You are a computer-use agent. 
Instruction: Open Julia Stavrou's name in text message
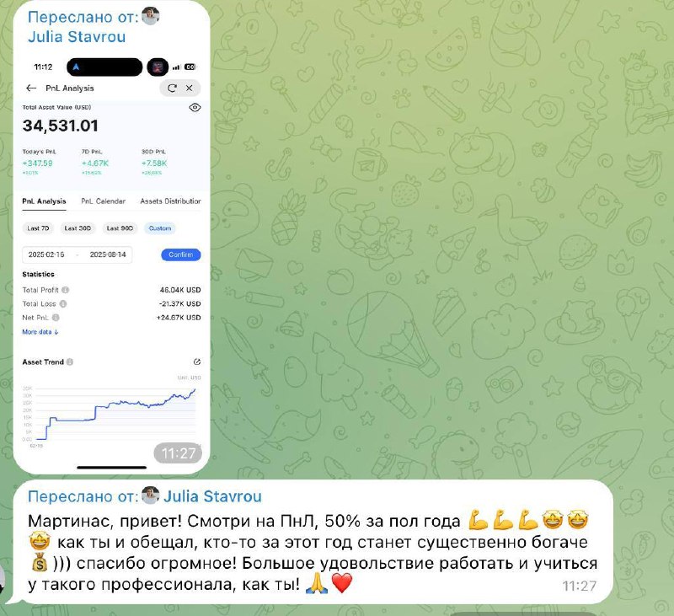[212, 496]
